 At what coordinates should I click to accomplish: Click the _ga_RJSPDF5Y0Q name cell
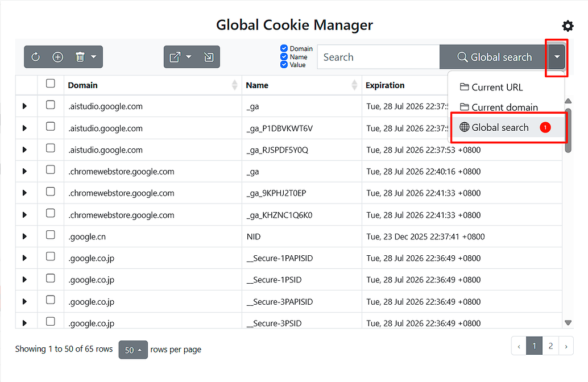coord(302,150)
